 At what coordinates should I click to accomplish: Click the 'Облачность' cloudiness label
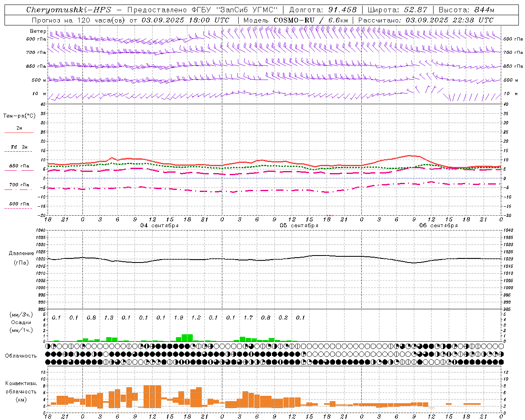21,356
